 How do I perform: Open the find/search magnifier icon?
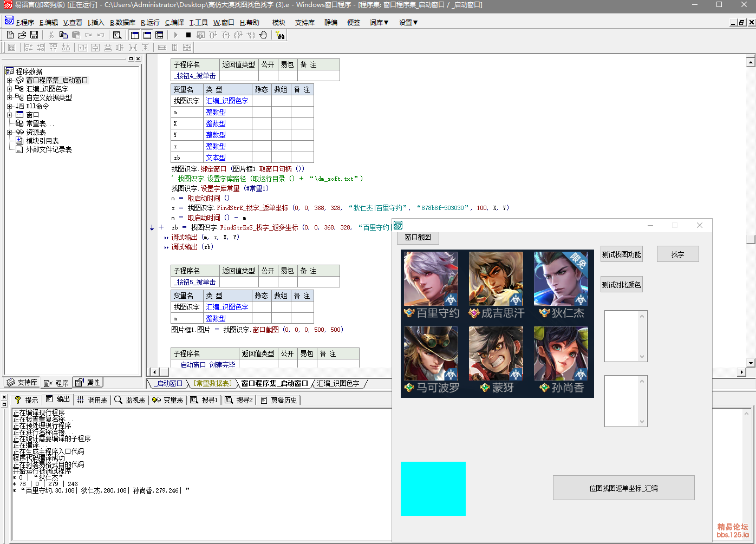point(117,35)
